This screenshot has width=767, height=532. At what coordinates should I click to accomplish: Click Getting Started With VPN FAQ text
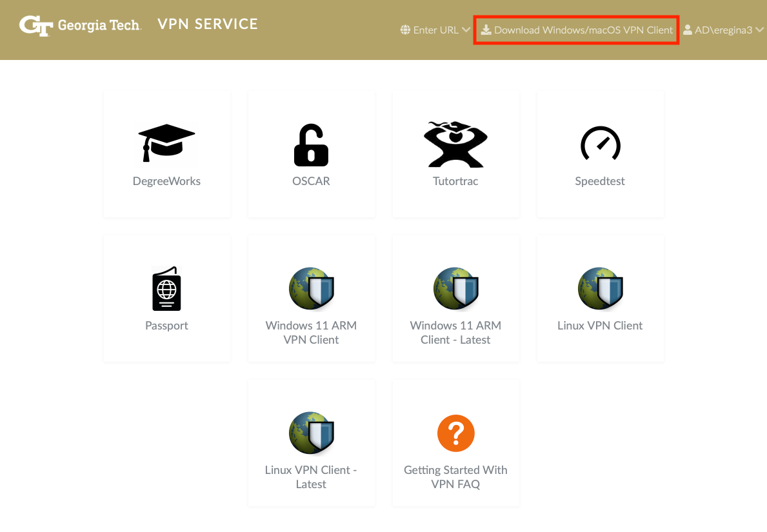[455, 477]
